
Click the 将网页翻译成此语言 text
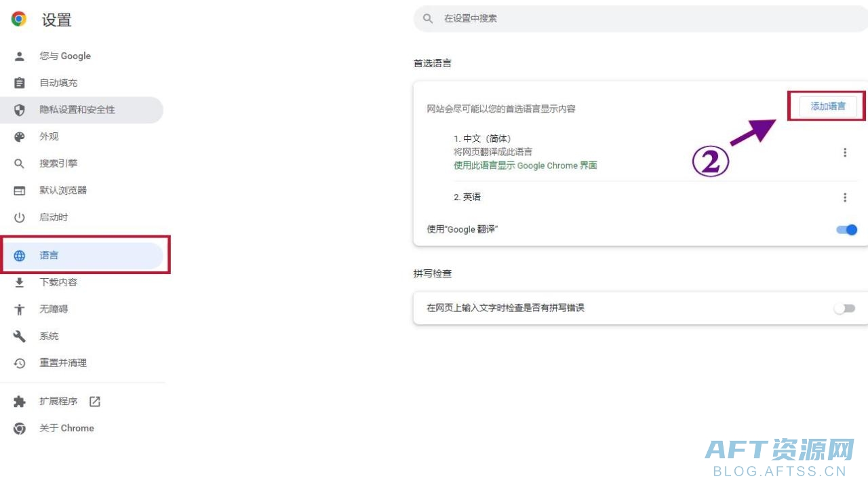(493, 152)
